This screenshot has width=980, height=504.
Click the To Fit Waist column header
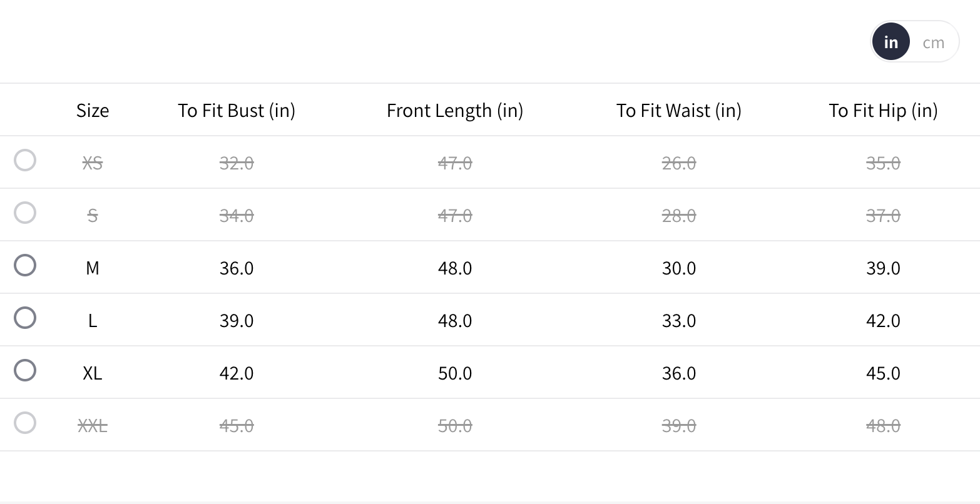[x=679, y=111]
